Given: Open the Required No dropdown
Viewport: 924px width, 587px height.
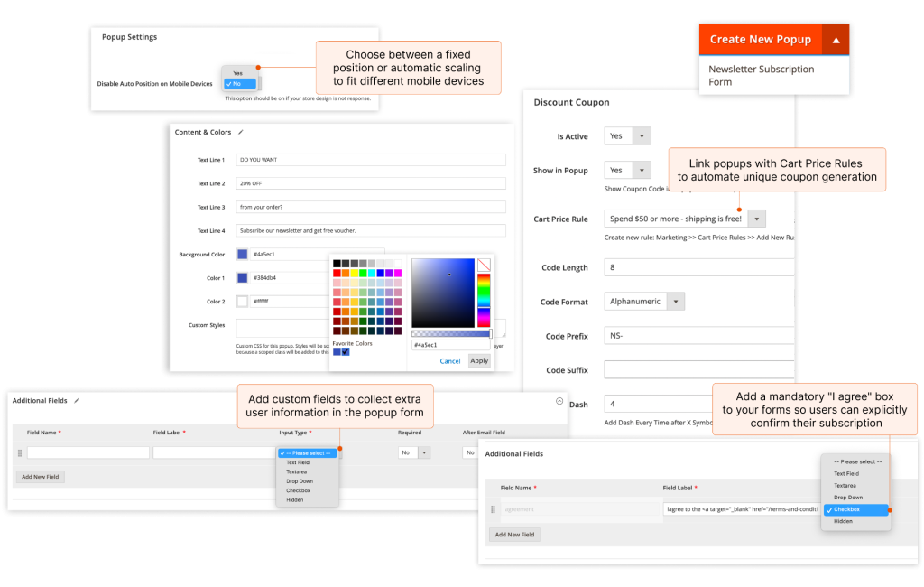Looking at the screenshot, I should click(415, 453).
